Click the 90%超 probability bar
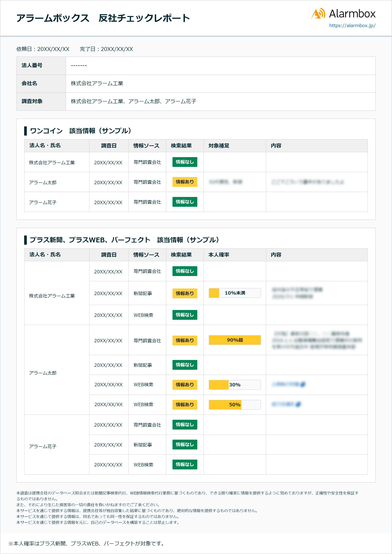The image size is (392, 554). tap(235, 340)
